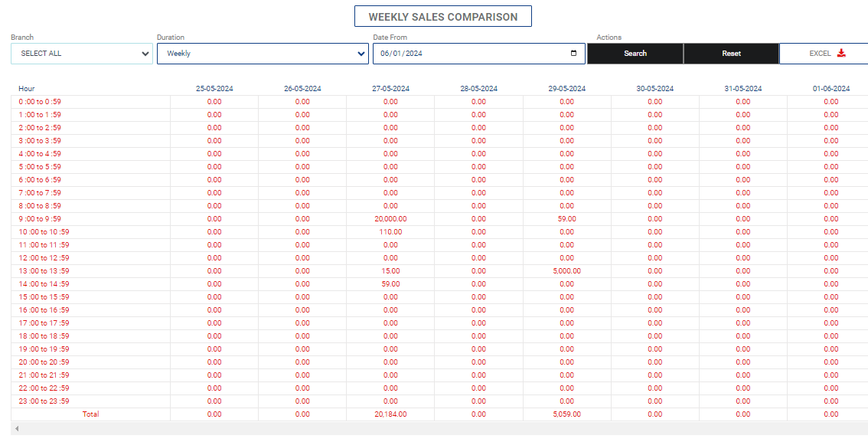Image resolution: width=868 pixels, height=442 pixels.
Task: Click the red download icon beside EXCEL
Action: coord(842,53)
